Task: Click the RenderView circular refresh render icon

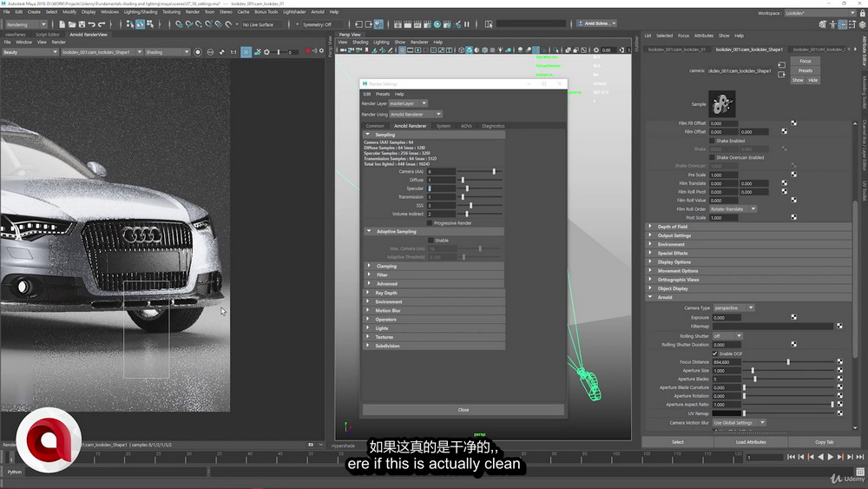Action: [198, 52]
